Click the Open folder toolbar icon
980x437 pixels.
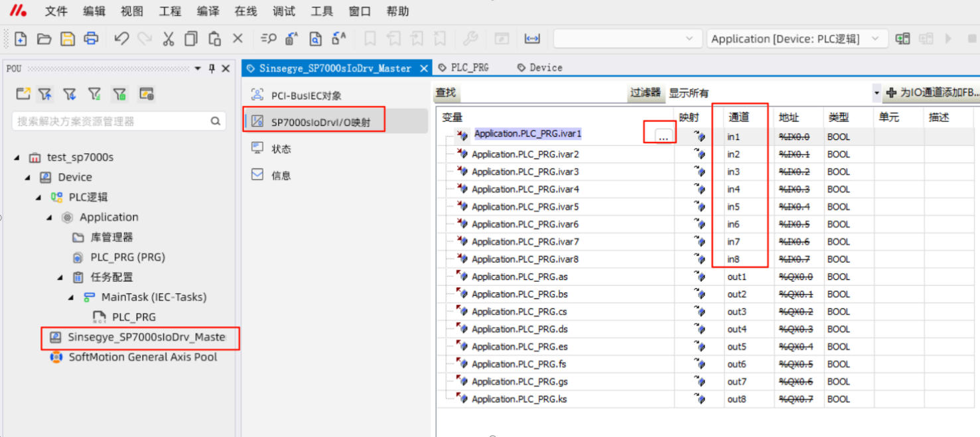(x=44, y=39)
